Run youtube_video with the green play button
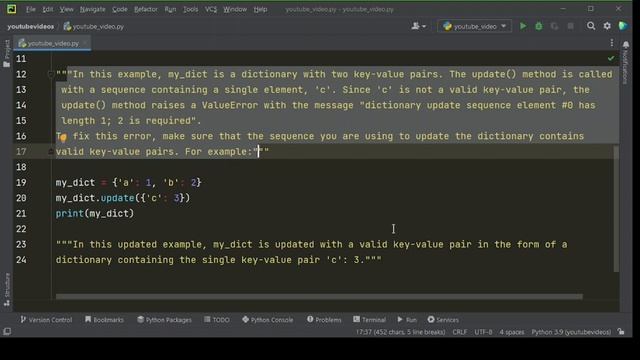This screenshot has height=360, width=640. 523,26
